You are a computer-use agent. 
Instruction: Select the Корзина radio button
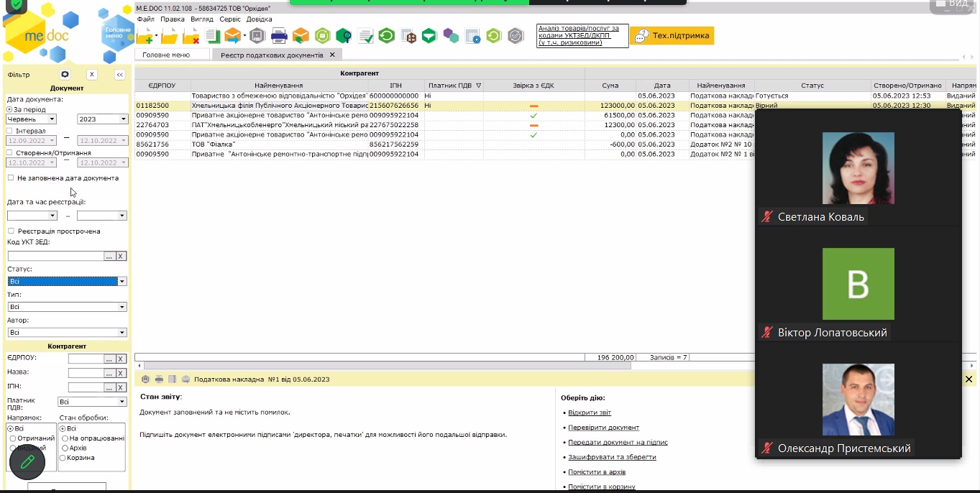coord(64,458)
